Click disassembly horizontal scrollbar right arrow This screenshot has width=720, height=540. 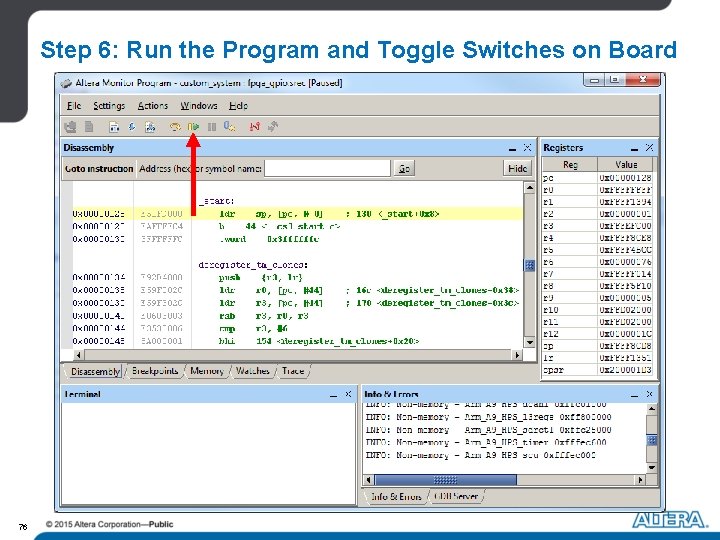[x=518, y=355]
